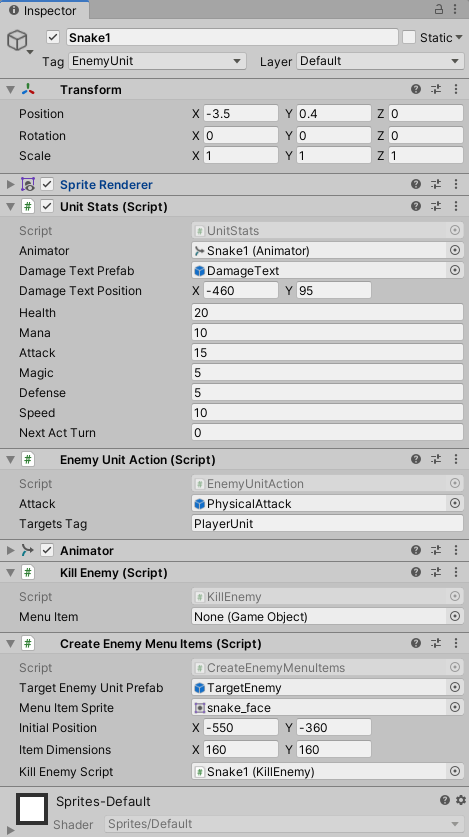Open material settings gear for Sprites-Default
The height and width of the screenshot is (837, 469).
click(x=461, y=800)
